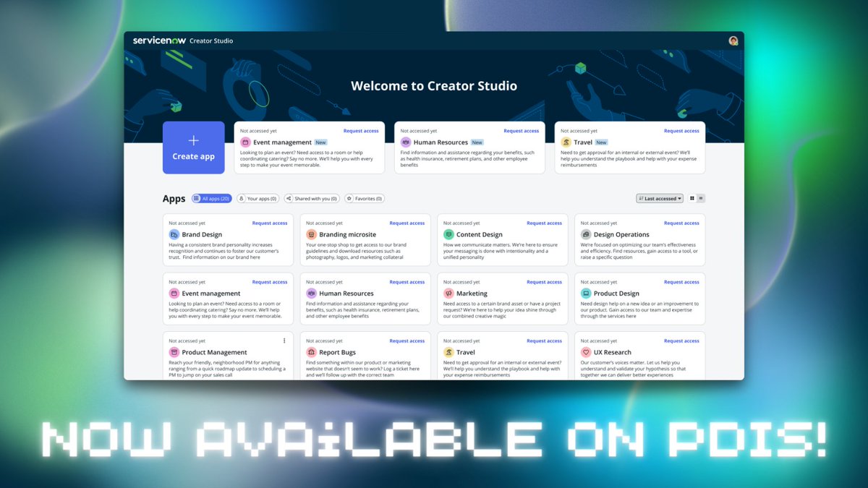Click the featured Event management New card icon
Image resolution: width=868 pixels, height=488 pixels.
(x=245, y=142)
